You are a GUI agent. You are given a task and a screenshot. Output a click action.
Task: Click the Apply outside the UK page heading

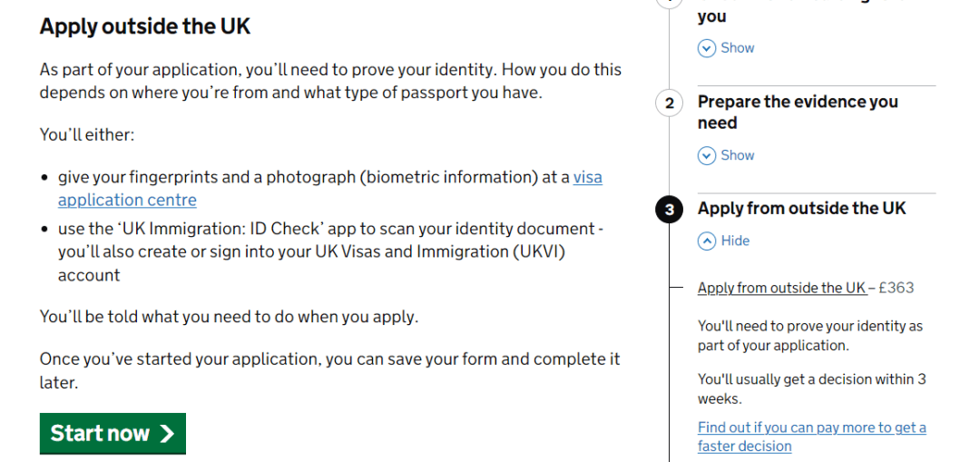(145, 27)
